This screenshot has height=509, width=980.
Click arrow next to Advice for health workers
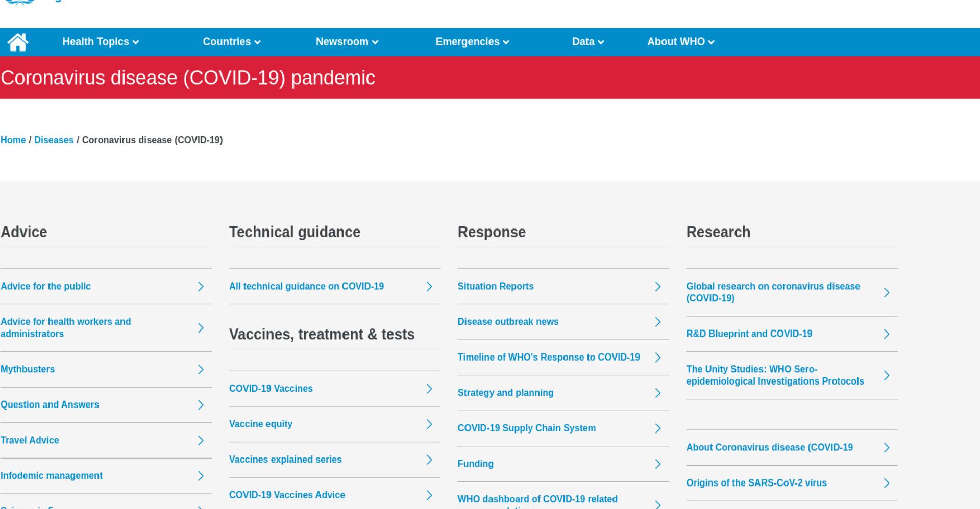201,328
